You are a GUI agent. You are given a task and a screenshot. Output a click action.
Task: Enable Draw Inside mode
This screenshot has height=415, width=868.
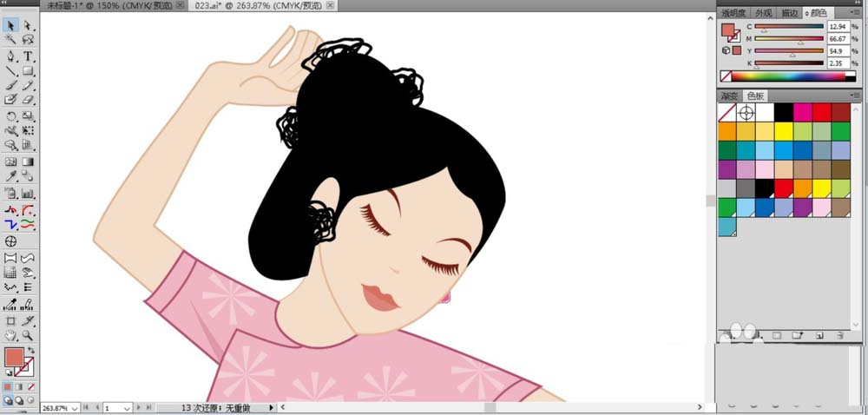[30, 400]
